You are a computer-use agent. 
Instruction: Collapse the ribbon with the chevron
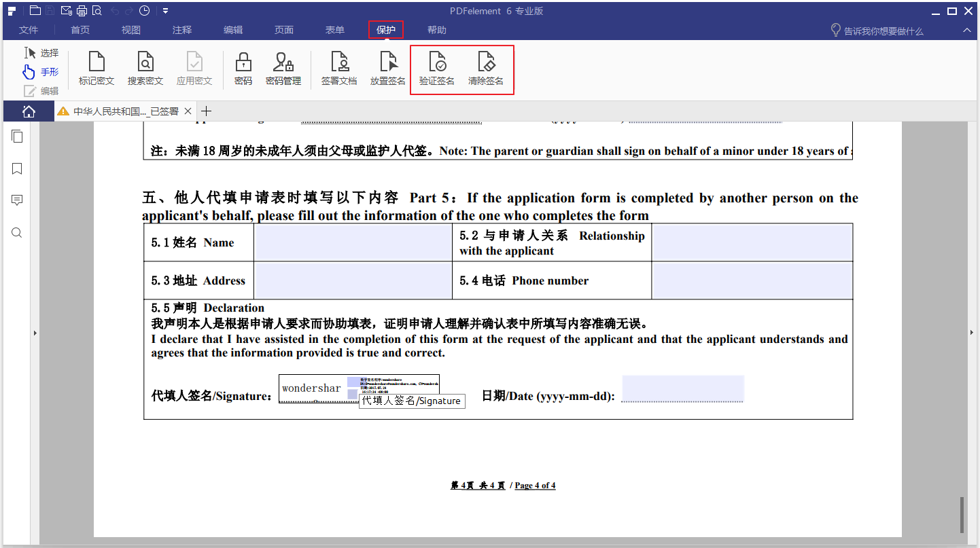coord(966,31)
